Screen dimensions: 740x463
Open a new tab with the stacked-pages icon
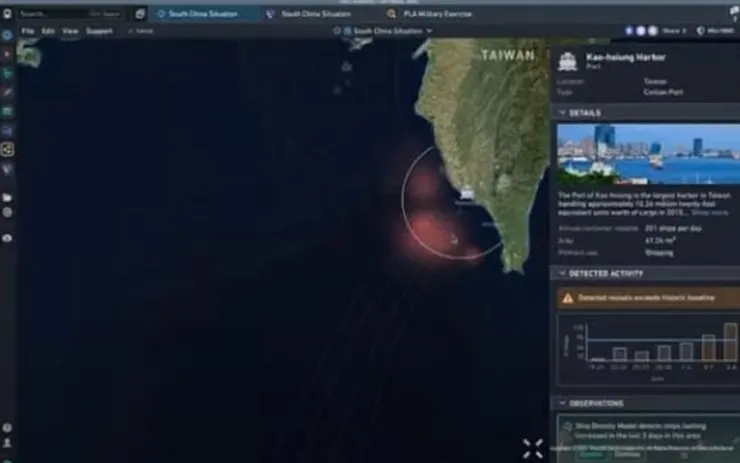[140, 14]
